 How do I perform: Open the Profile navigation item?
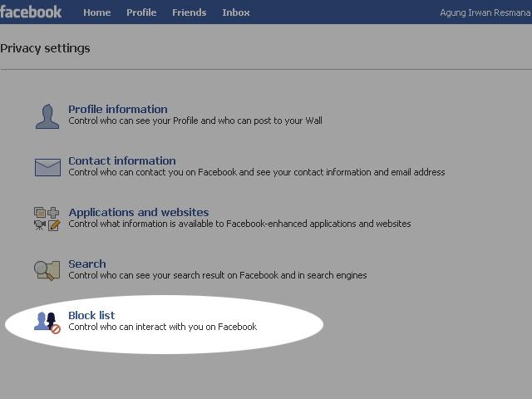coord(141,12)
